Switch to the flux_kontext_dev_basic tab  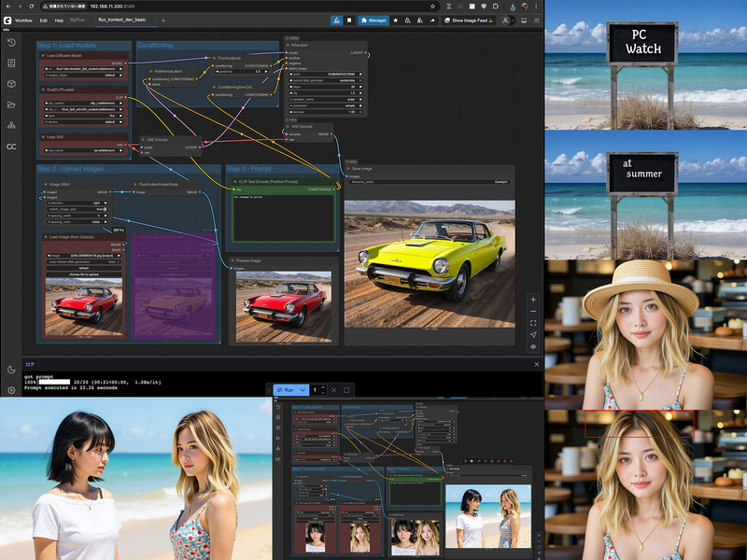122,20
